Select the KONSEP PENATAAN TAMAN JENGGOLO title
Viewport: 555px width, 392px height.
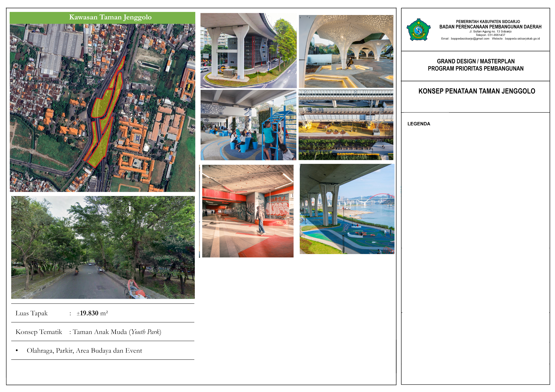tap(477, 91)
